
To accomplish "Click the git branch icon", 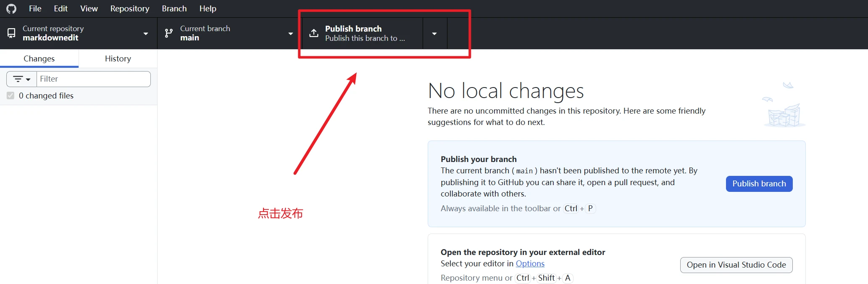I will [169, 33].
